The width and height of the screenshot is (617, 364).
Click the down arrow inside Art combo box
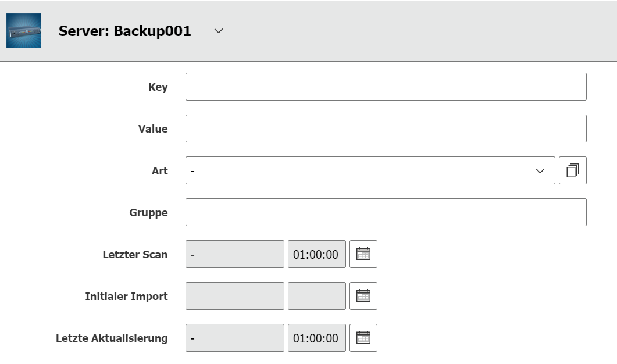point(540,171)
